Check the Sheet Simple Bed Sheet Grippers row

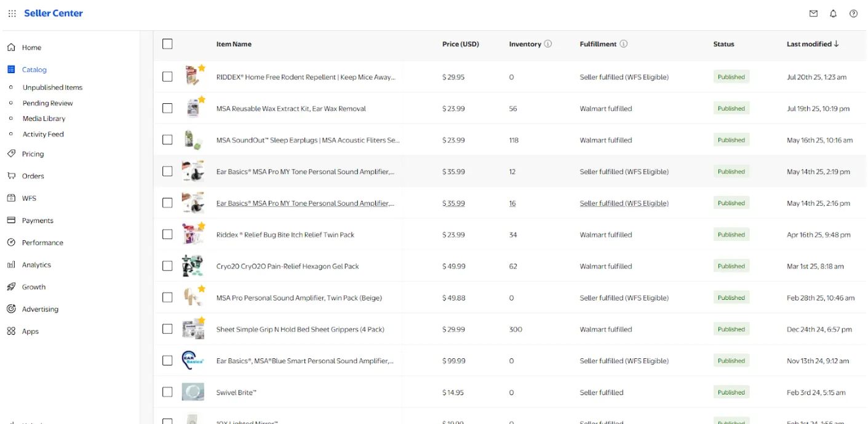(x=167, y=329)
